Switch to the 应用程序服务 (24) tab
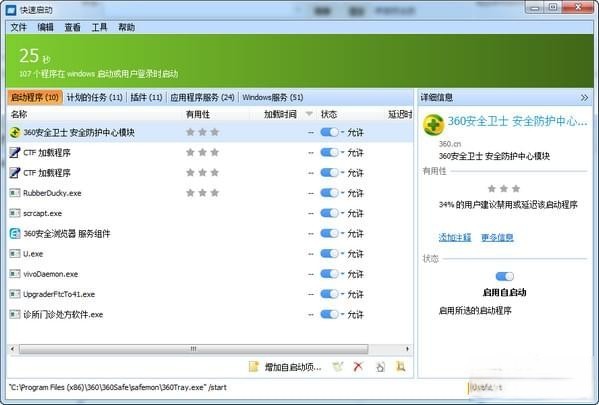This screenshot has height=405, width=599. [x=202, y=97]
